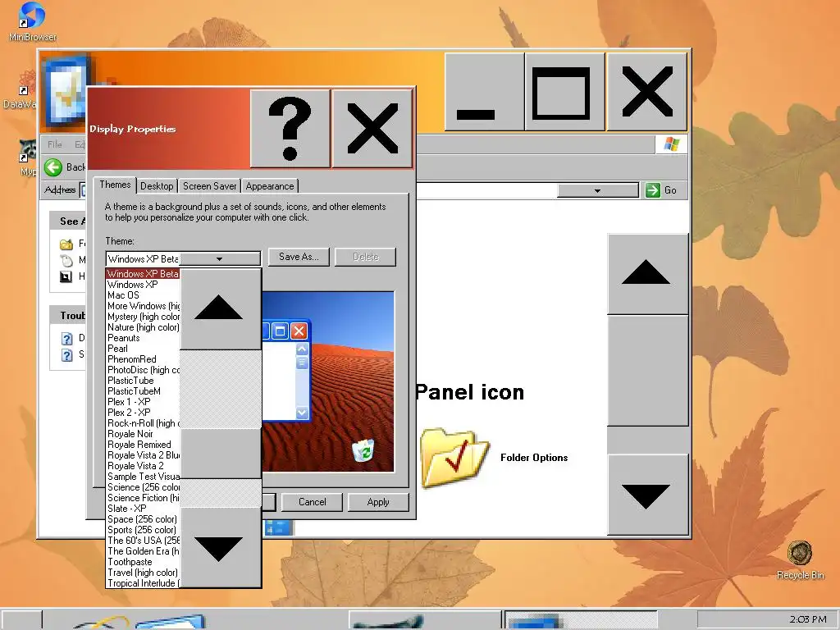Screen dimensions: 840x630
Task: Switch to the Screen Saver tab
Action: pos(209,186)
